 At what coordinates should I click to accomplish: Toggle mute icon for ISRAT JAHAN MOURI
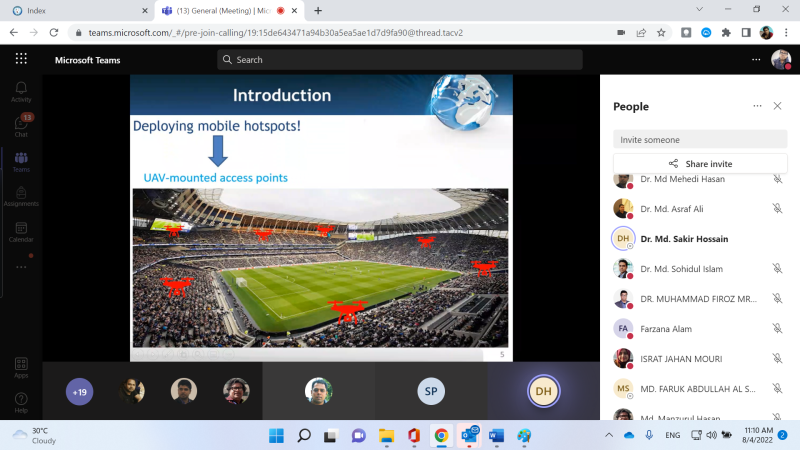point(777,359)
